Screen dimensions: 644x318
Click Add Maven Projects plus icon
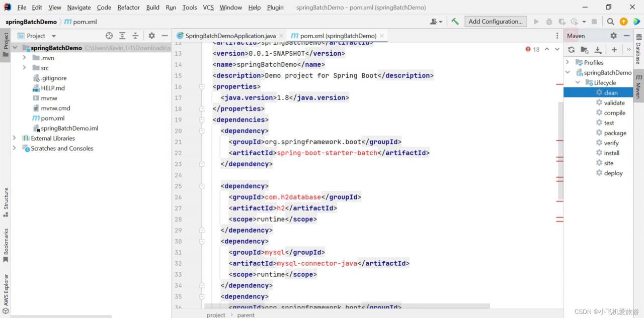tap(614, 50)
